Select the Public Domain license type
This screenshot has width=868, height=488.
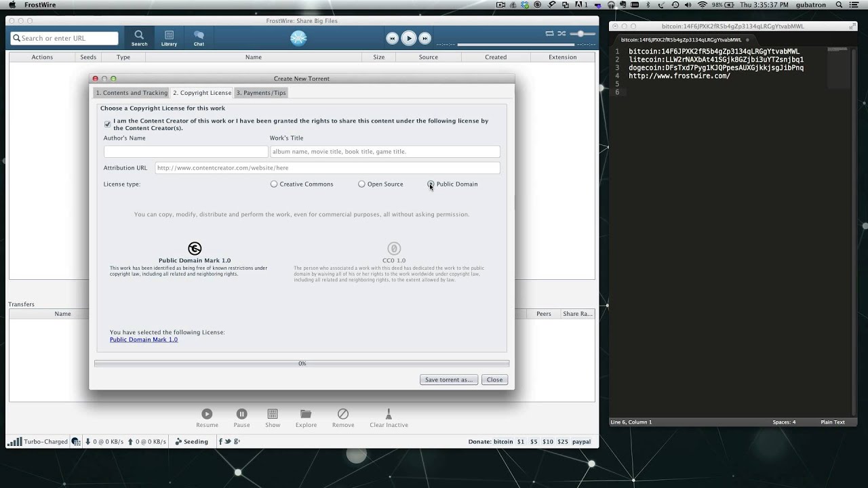tap(431, 184)
